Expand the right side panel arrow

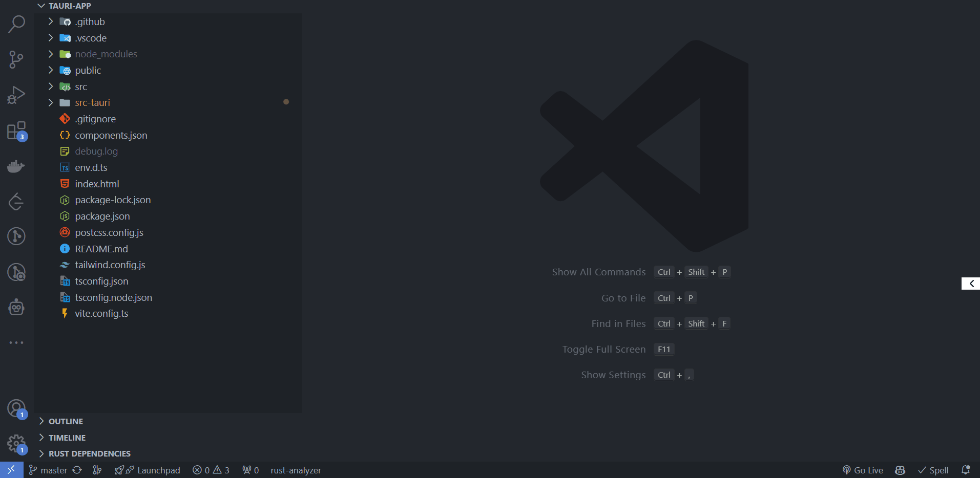click(971, 284)
